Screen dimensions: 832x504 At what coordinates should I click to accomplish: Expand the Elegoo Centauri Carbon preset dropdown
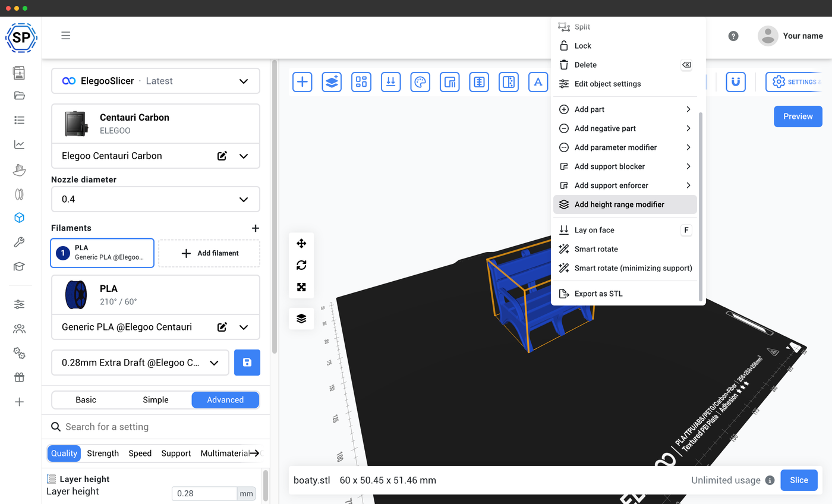(244, 156)
